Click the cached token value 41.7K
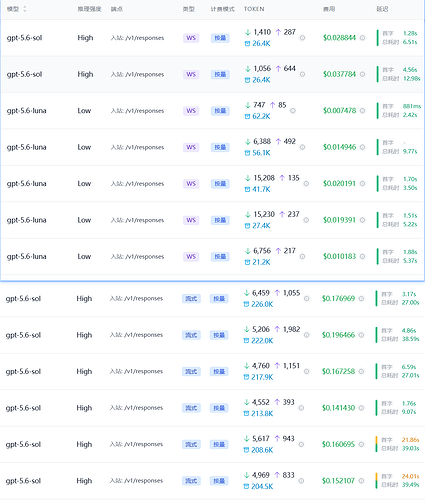Image resolution: width=425 pixels, height=500 pixels. pos(261,189)
